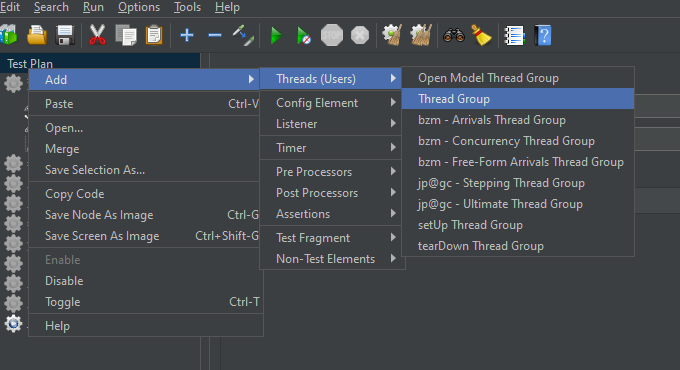Choose Paste from context menu
The image size is (680, 370).
click(144, 104)
